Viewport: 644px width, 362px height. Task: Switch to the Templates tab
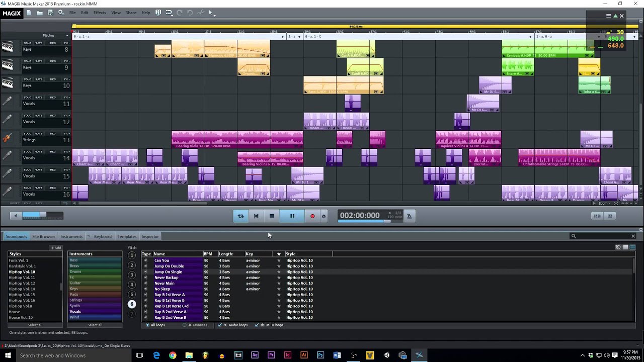pos(127,236)
